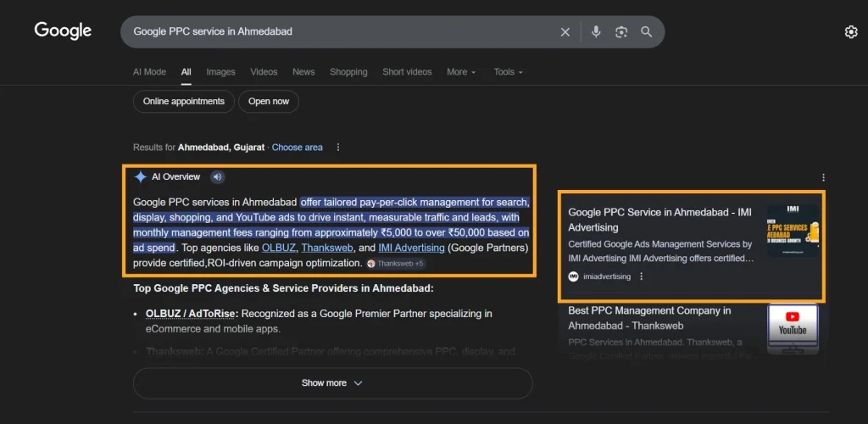Expand AI Overview with Show more

click(332, 383)
